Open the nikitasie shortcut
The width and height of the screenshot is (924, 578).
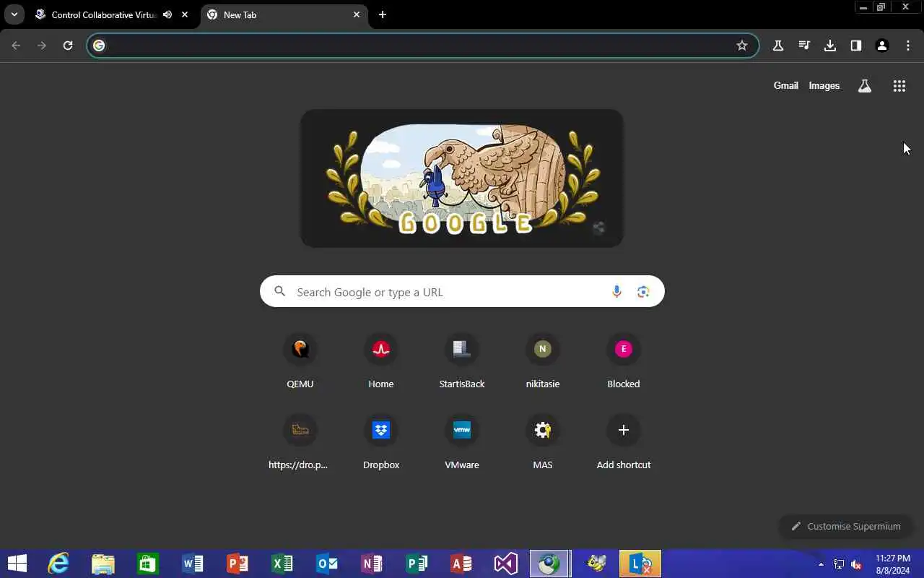[543, 361]
